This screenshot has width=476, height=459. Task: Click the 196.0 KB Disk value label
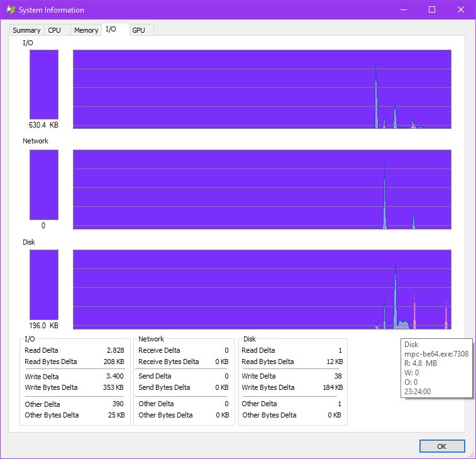click(43, 326)
